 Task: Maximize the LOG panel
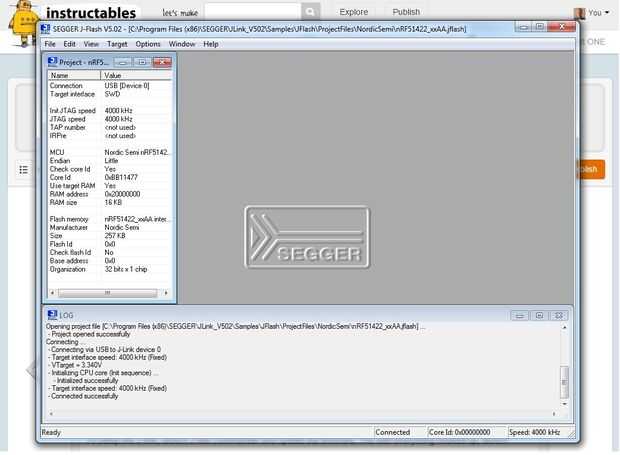[539, 315]
